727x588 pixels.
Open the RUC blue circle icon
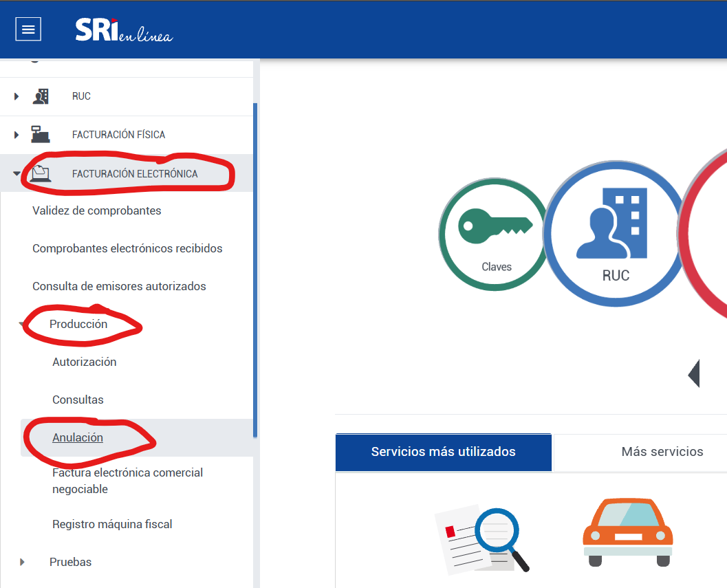coord(615,232)
